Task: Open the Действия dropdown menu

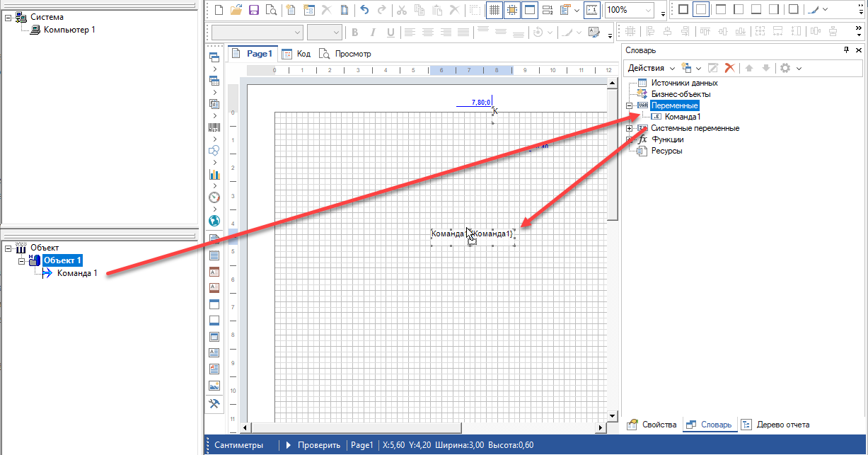Action: point(651,68)
